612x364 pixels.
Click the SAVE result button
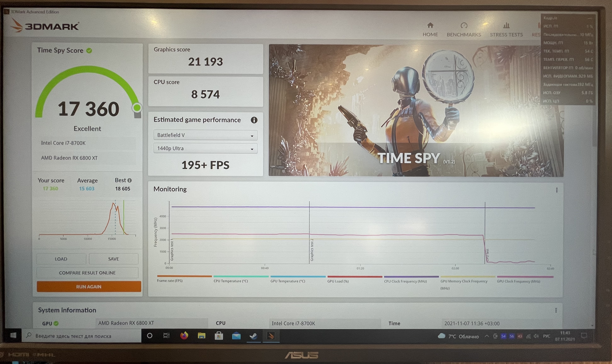point(113,259)
